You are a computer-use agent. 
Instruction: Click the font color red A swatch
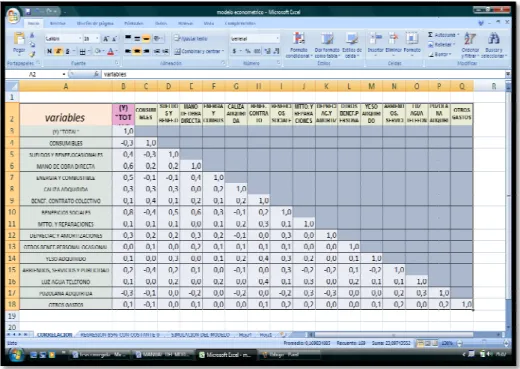111,51
